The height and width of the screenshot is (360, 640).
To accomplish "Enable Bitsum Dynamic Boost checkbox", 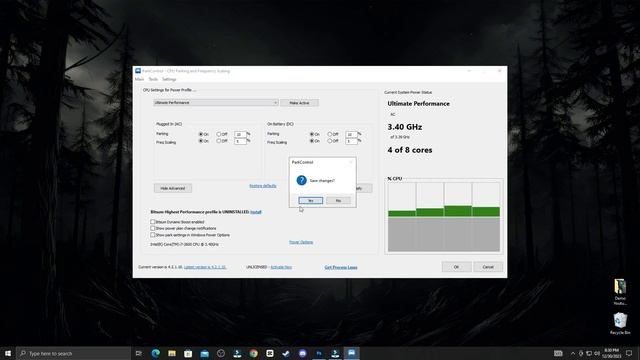I will click(x=153, y=222).
